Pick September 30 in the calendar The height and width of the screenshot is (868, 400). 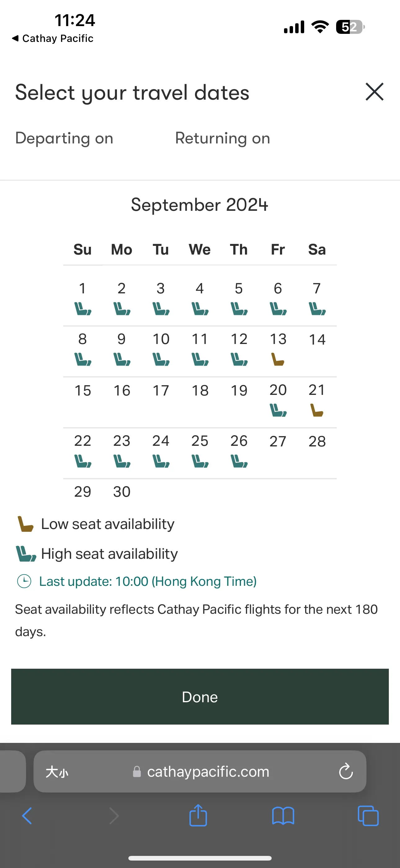(x=122, y=492)
